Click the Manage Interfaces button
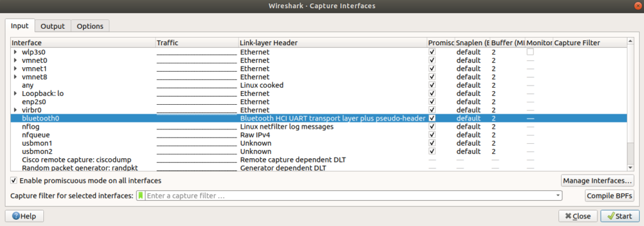 click(597, 180)
